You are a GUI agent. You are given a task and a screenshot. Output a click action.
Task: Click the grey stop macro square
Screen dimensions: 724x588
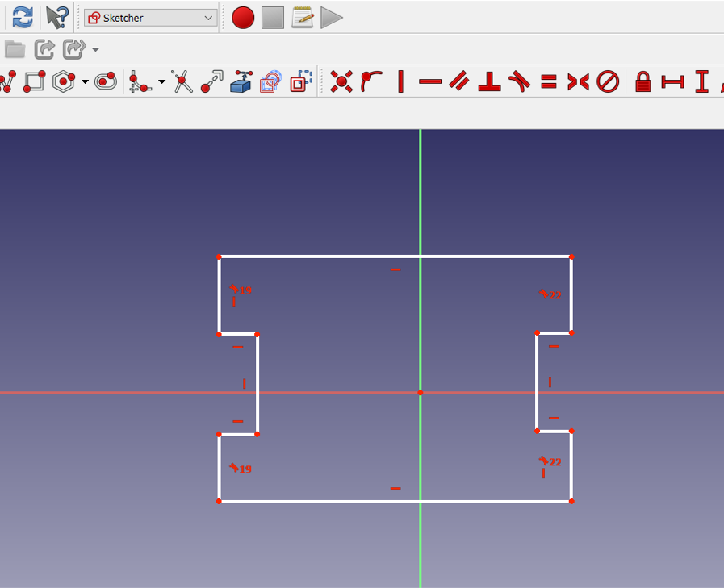coord(273,18)
